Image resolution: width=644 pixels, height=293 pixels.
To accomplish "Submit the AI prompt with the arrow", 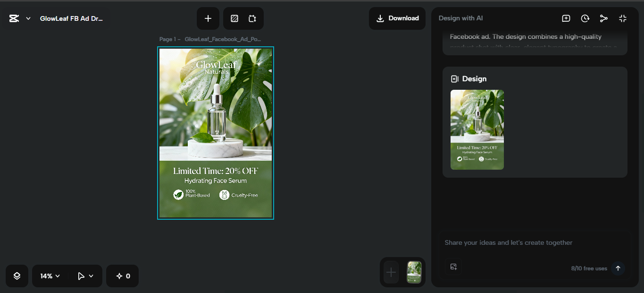I will (618, 268).
